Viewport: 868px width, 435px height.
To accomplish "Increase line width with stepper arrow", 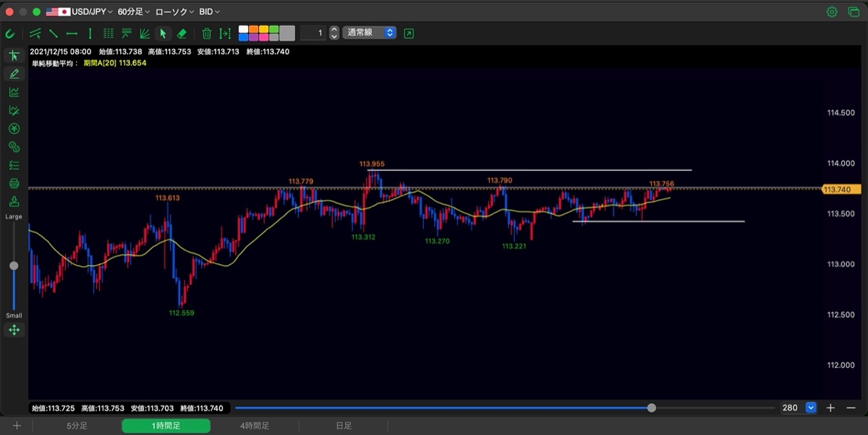I will coord(333,30).
